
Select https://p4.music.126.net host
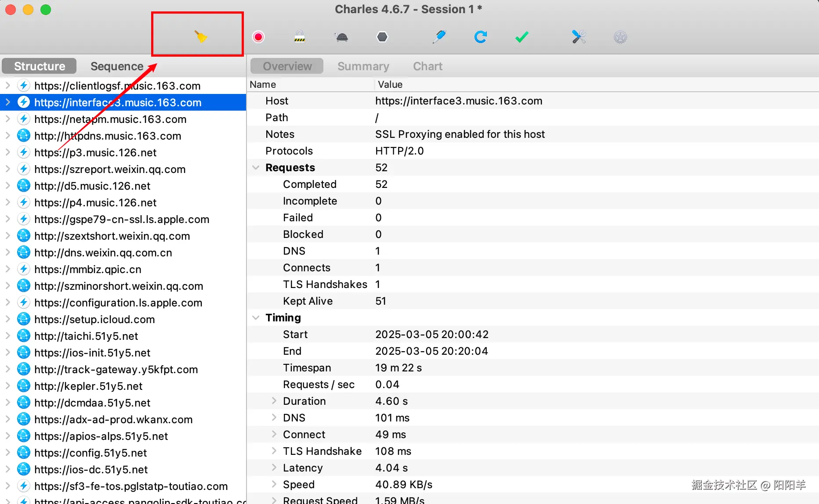(x=95, y=202)
